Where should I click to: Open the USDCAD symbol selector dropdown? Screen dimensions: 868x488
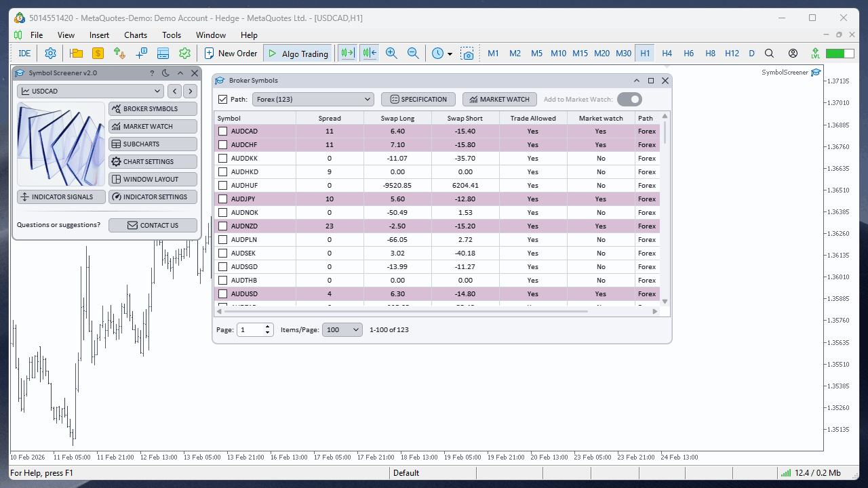point(90,90)
